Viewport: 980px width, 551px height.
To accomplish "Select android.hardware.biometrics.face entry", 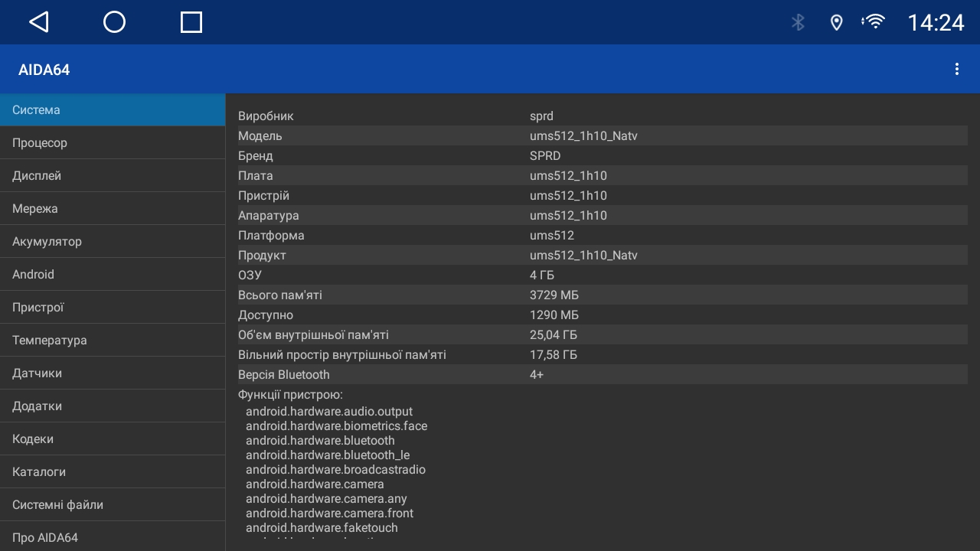I will pyautogui.click(x=337, y=426).
